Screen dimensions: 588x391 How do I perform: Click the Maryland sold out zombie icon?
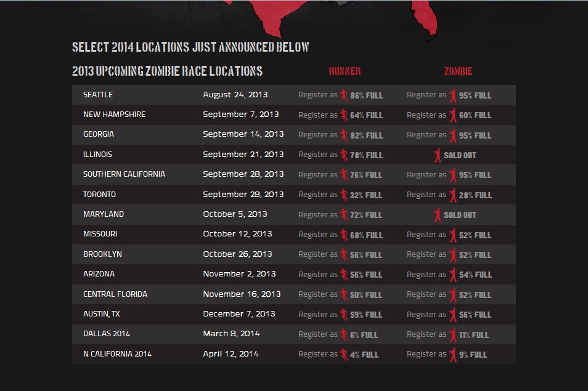tap(437, 215)
